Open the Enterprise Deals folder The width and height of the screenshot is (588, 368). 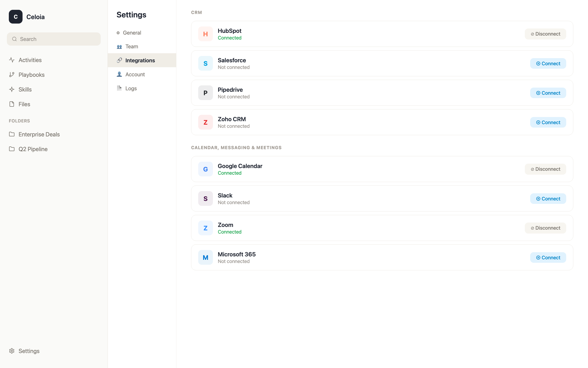click(x=39, y=134)
